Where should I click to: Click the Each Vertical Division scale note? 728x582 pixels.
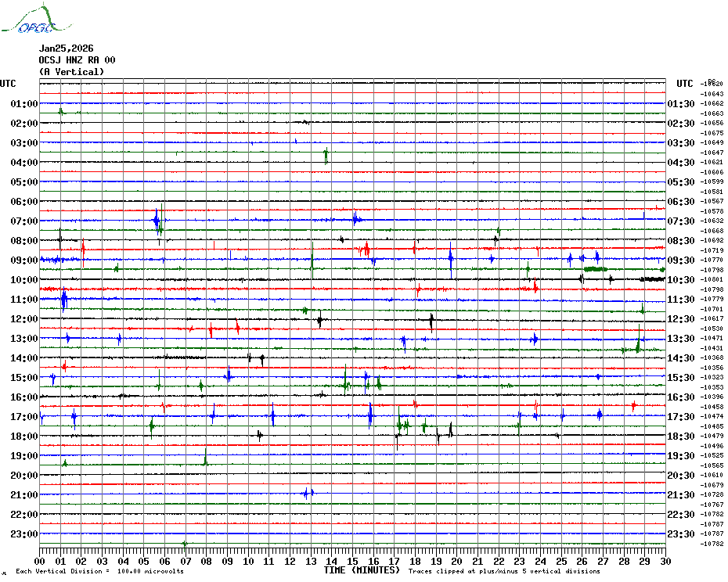[99, 571]
